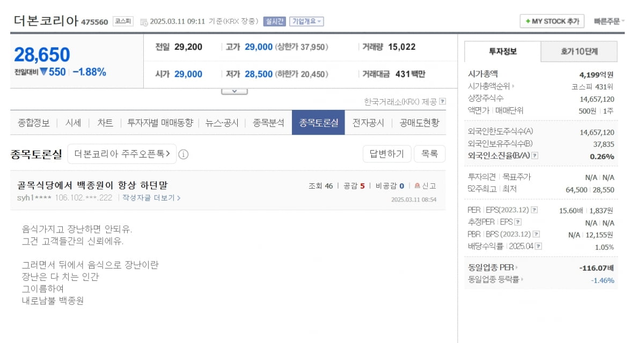
Task: Click the info icon beside 주주오픈톡 button
Action: 183,154
